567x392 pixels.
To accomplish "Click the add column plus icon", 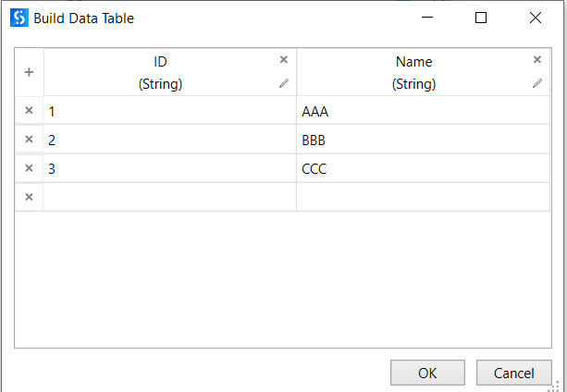I will coord(29,72).
